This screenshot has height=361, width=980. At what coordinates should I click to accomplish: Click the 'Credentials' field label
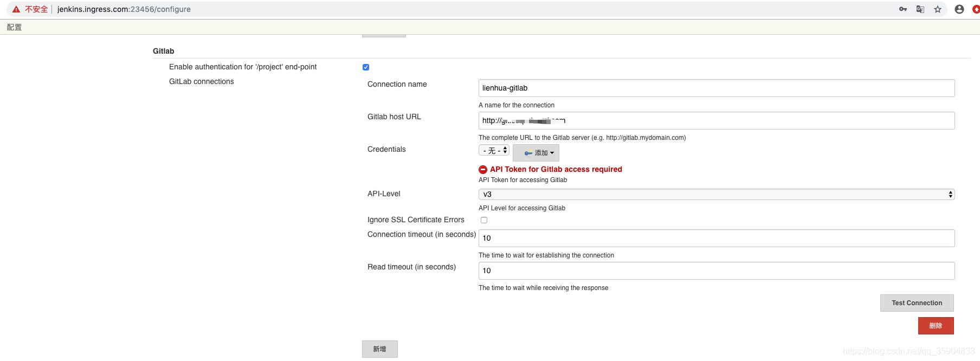(386, 149)
